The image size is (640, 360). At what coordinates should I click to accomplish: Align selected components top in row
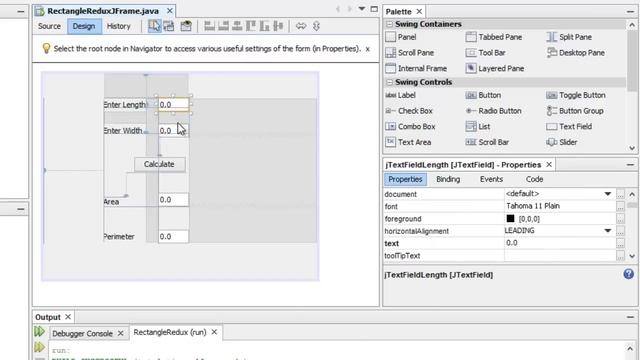(x=251, y=26)
